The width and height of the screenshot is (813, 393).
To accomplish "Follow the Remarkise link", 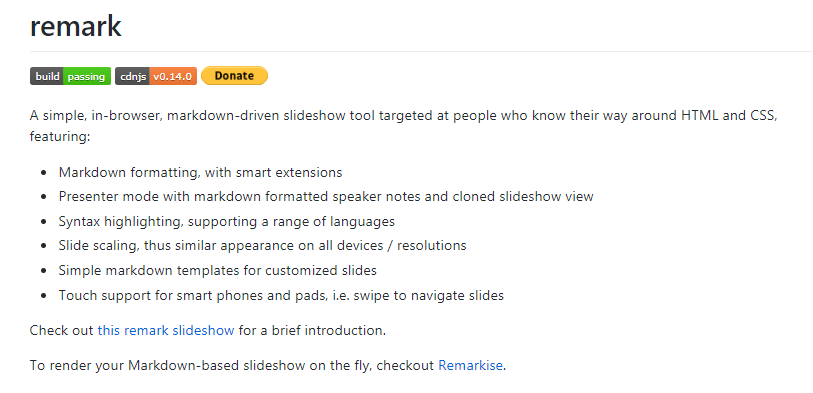I will pos(470,366).
